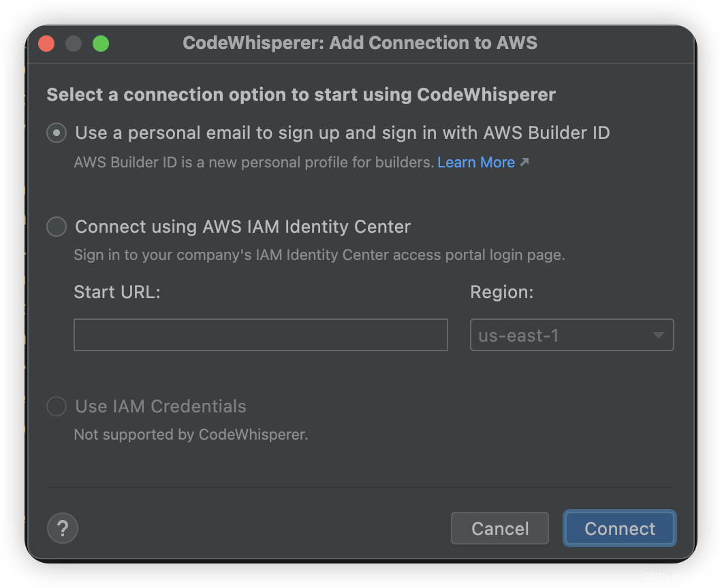Click 'AWS Builder ID is a new personal profile' text

[254, 163]
